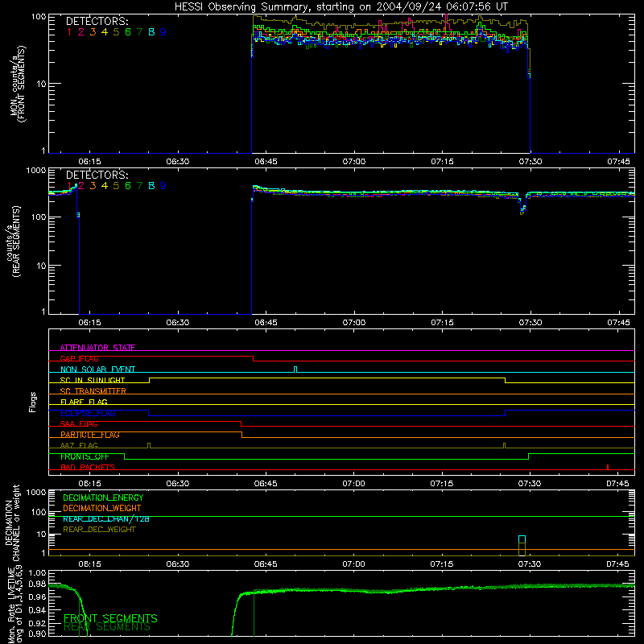
Task: Select the counts/s (REAR SEGMENTS) axis title
Action: click(13, 242)
